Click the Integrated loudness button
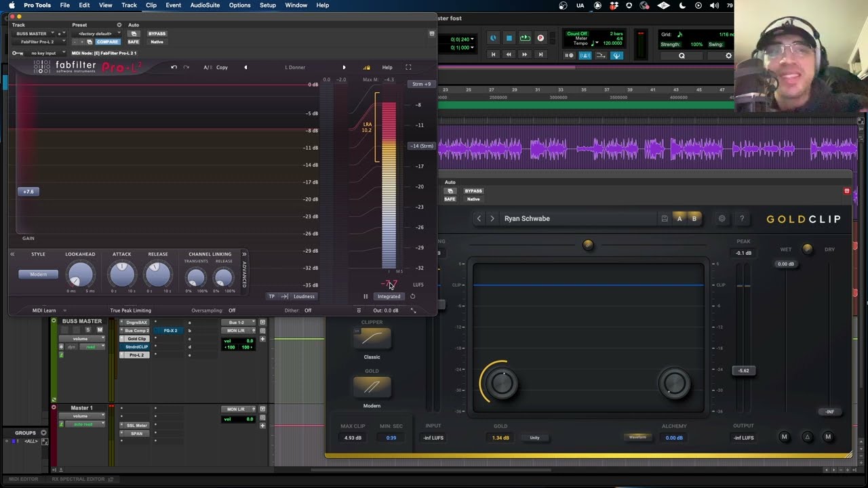868x488 pixels. click(389, 296)
